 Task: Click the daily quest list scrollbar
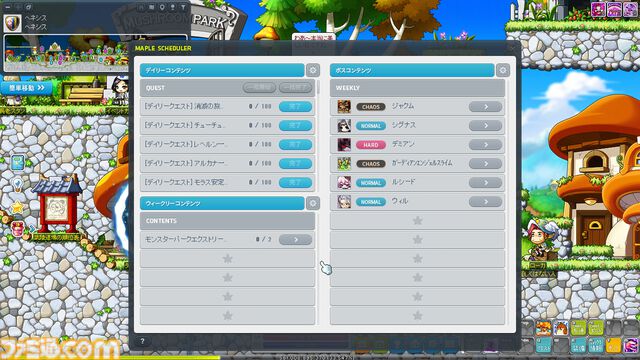click(x=318, y=87)
